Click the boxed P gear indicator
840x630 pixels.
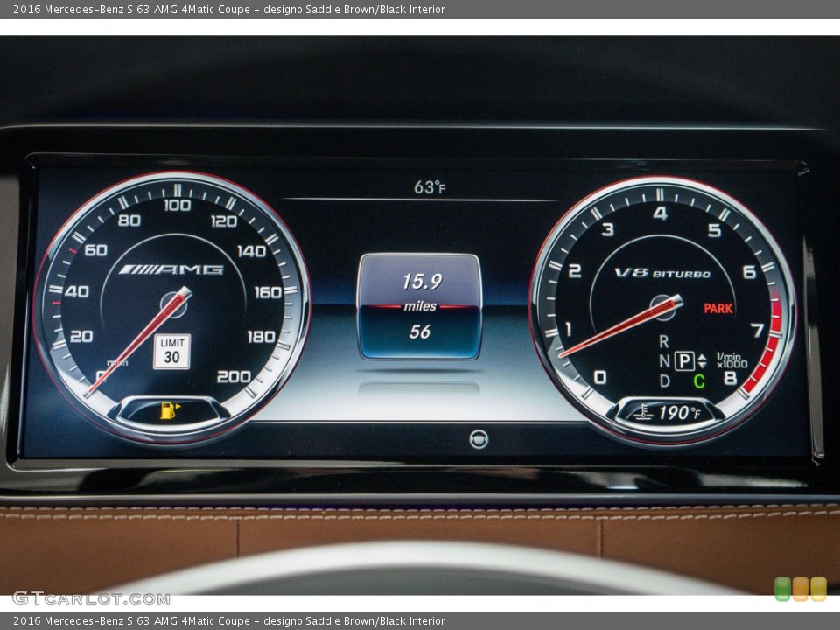684,361
